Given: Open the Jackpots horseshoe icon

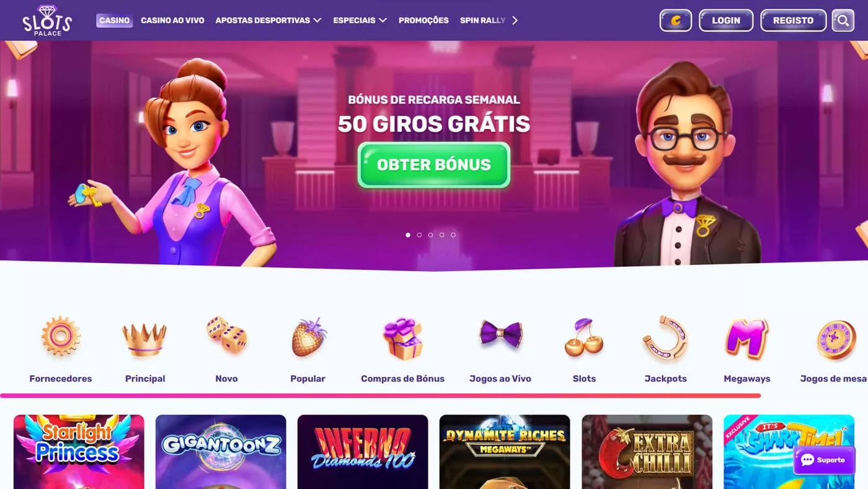Looking at the screenshot, I should coord(665,338).
